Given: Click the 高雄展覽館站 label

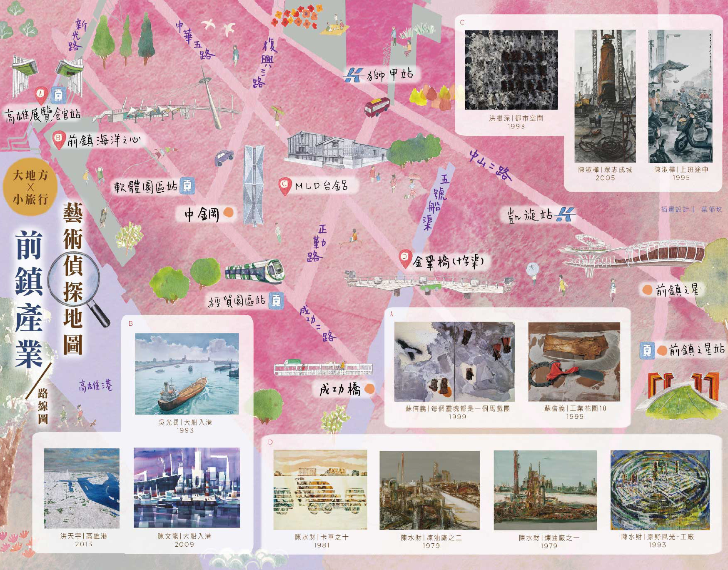Looking at the screenshot, I should 42,115.
